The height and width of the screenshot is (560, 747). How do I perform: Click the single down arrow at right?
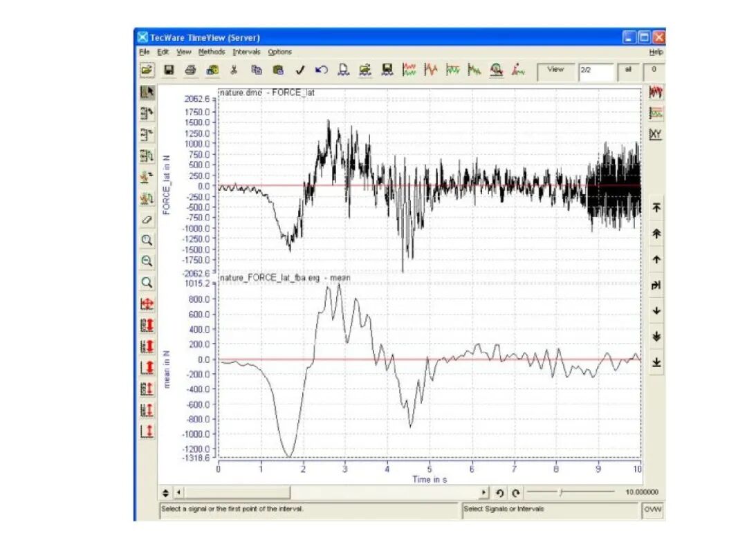pyautogui.click(x=656, y=311)
